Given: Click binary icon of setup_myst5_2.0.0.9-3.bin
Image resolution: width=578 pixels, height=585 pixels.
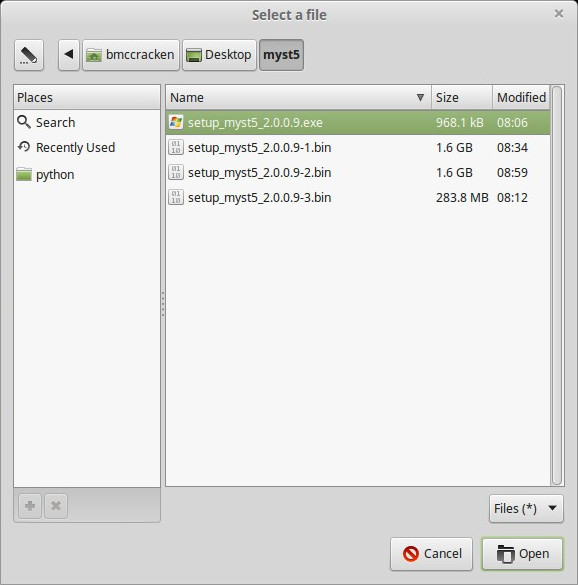Looking at the screenshot, I should tap(176, 197).
